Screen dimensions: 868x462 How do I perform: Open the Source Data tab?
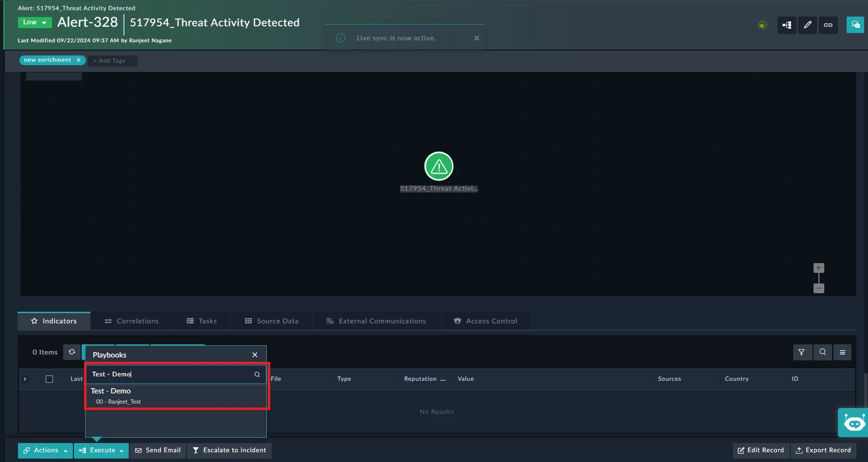pos(272,321)
